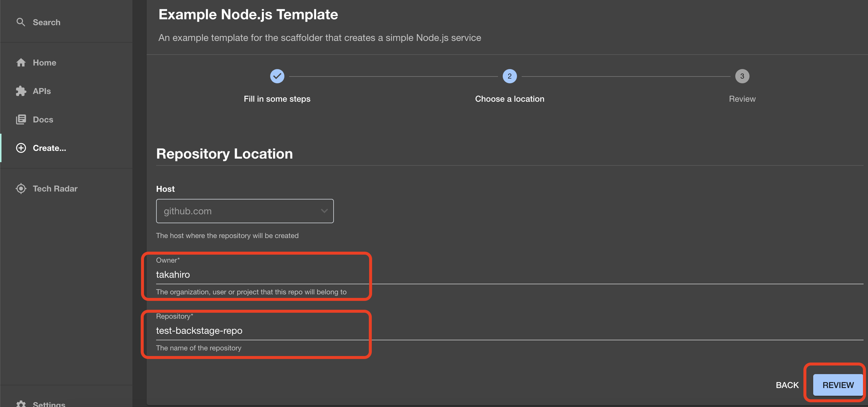Go to APIs in the sidebar
Viewport: 868px width, 407px height.
[x=42, y=91]
